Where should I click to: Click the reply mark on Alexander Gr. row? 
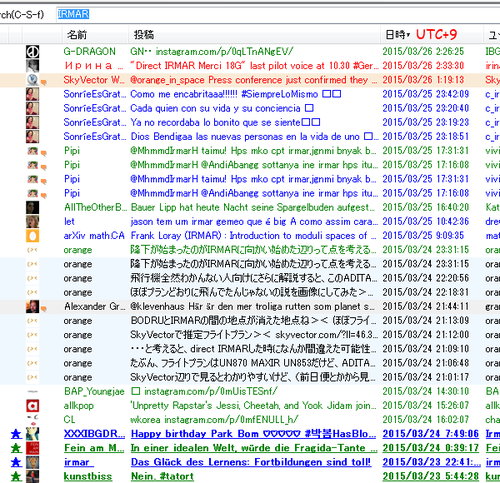pyautogui.click(x=43, y=309)
